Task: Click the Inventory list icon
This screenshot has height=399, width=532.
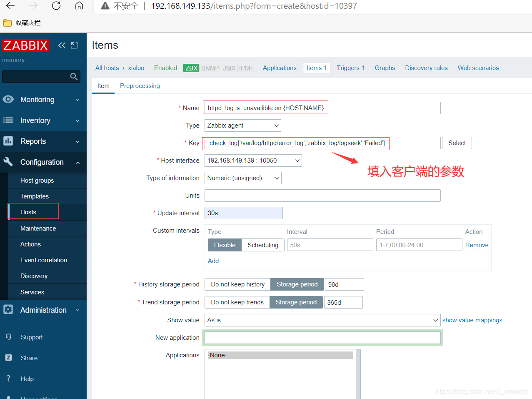Action: pyautogui.click(x=8, y=120)
